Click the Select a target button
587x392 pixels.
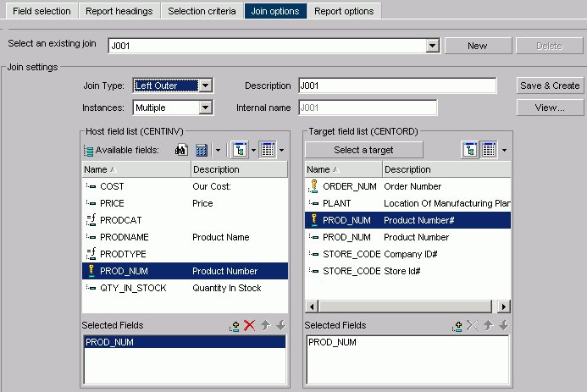(363, 150)
